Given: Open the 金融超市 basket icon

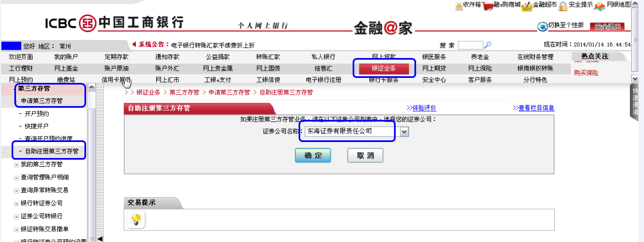Looking at the screenshot, I should [527, 6].
